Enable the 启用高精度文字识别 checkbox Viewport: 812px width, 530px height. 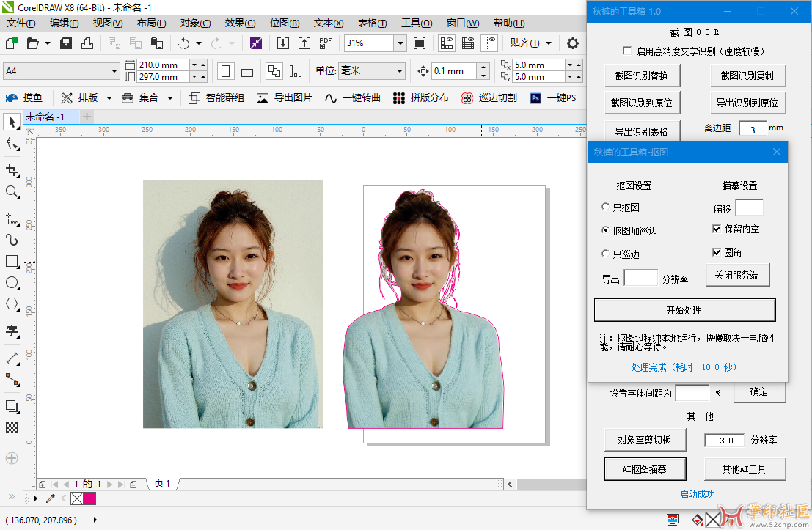(x=626, y=51)
